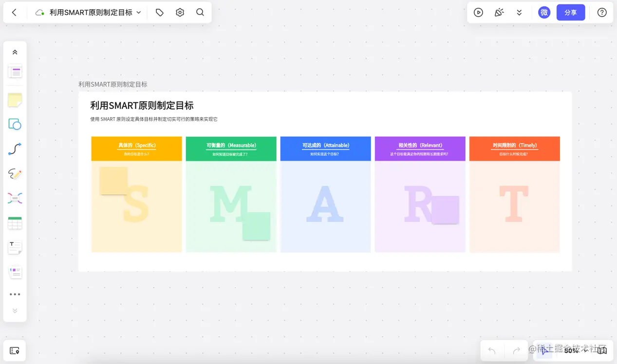Select the pen drawing tool
This screenshot has width=617, height=364.
[15, 174]
